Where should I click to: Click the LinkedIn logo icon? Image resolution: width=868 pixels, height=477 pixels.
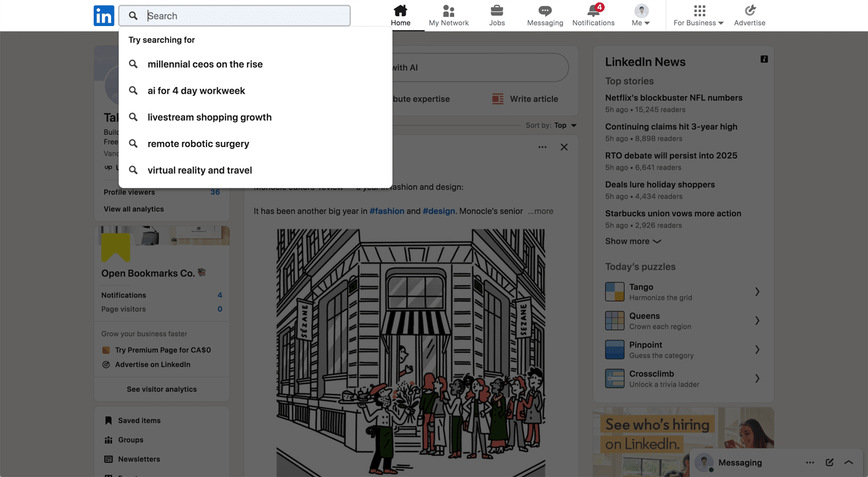pos(104,16)
